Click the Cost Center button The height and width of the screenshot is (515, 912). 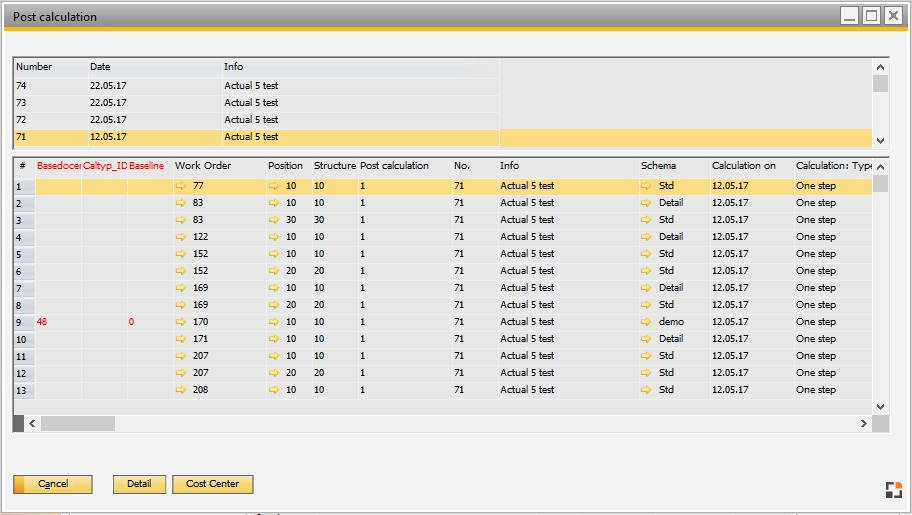click(212, 484)
